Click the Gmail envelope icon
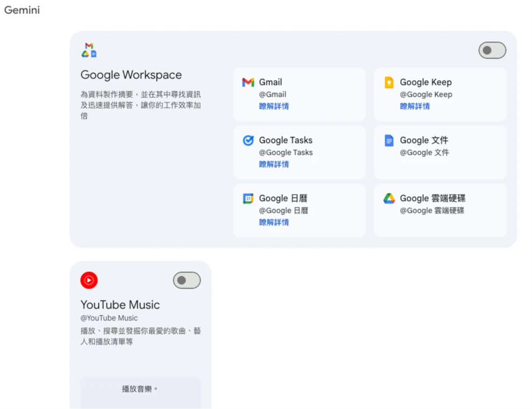 tap(248, 82)
